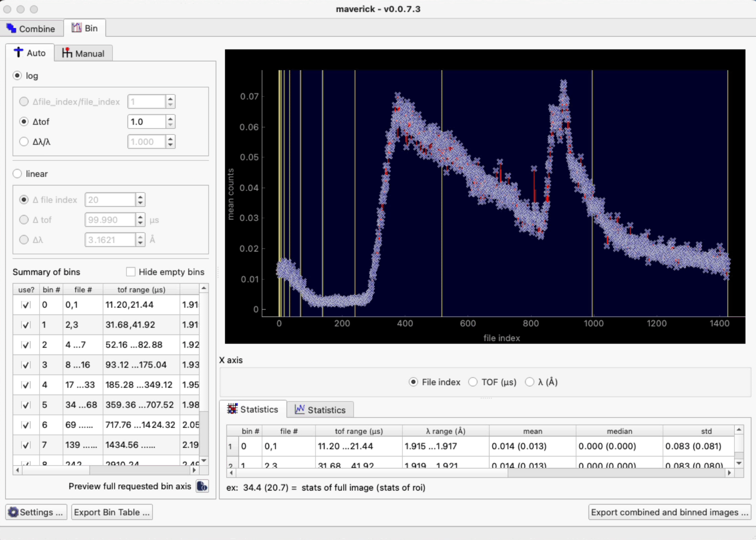Click the Manual tab icon
Image resolution: width=756 pixels, height=540 pixels.
point(67,53)
